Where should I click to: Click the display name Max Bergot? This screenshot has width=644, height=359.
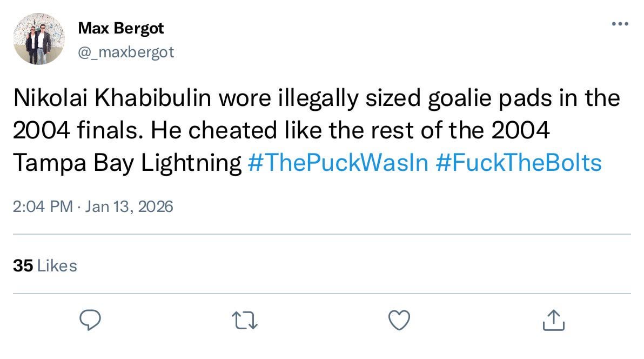point(120,28)
